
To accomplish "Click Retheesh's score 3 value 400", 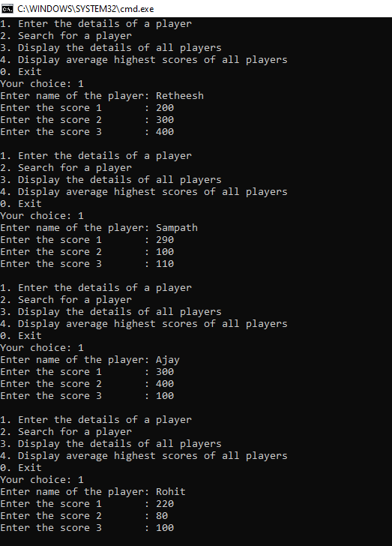I will tap(165, 132).
